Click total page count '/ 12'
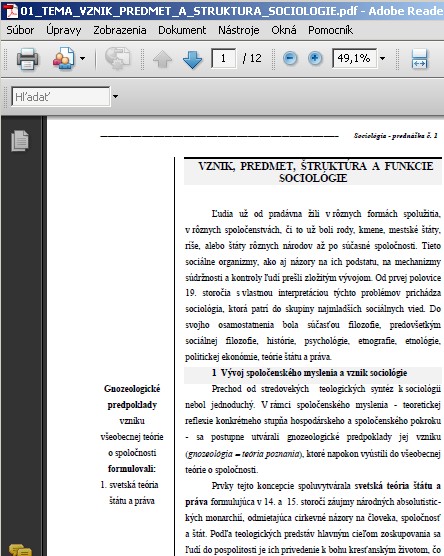The height and width of the screenshot is (556, 444). (252, 58)
